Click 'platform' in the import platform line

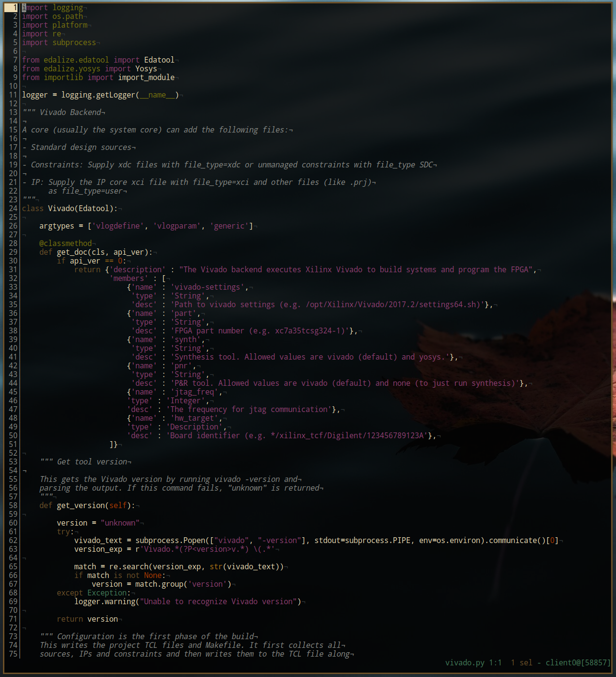(x=70, y=25)
